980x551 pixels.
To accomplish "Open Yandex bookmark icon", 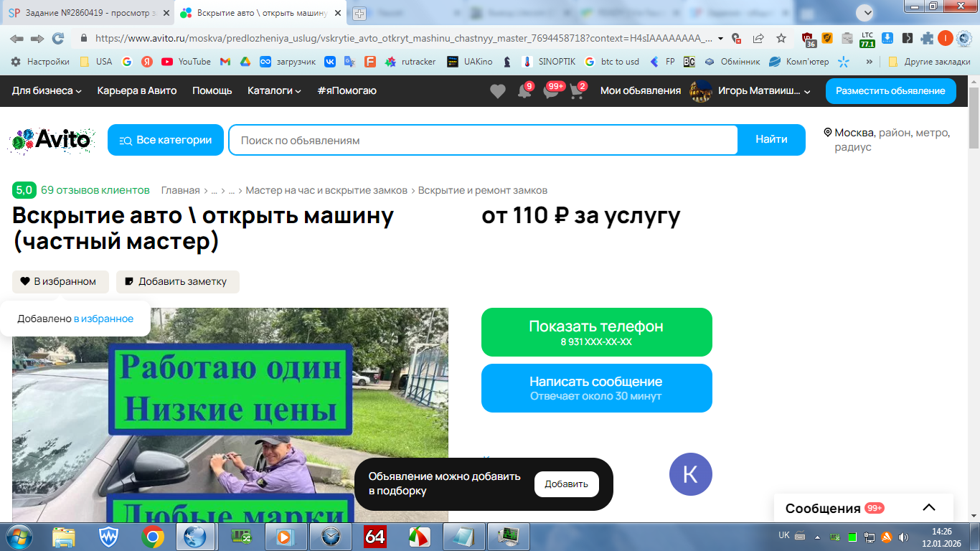I will click(x=146, y=62).
